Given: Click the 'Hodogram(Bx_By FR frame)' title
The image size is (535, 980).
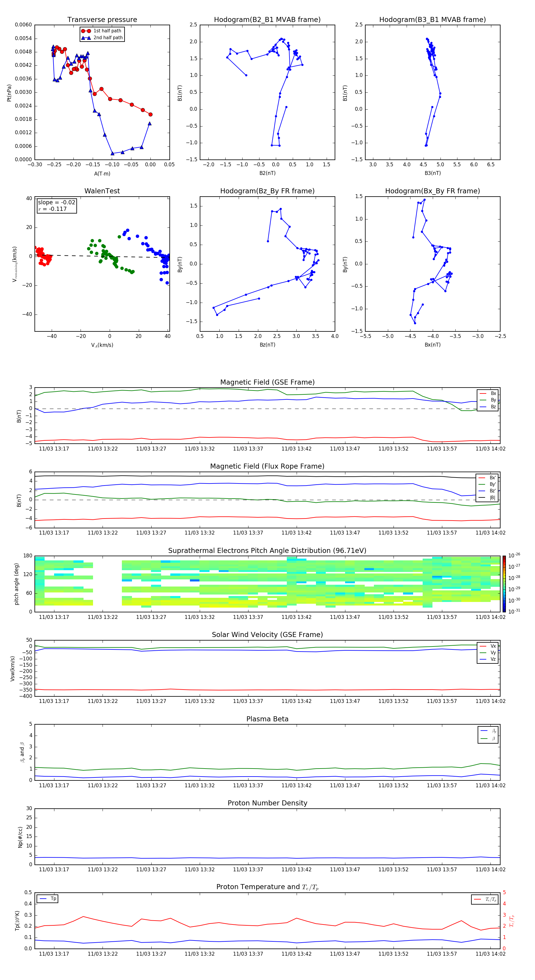Looking at the screenshot, I should (432, 191).
